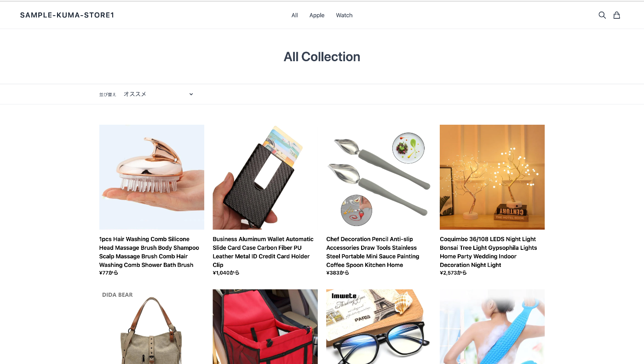The image size is (644, 364).
Task: View the rose gold scalp massage brush image
Action: pyautogui.click(x=152, y=177)
